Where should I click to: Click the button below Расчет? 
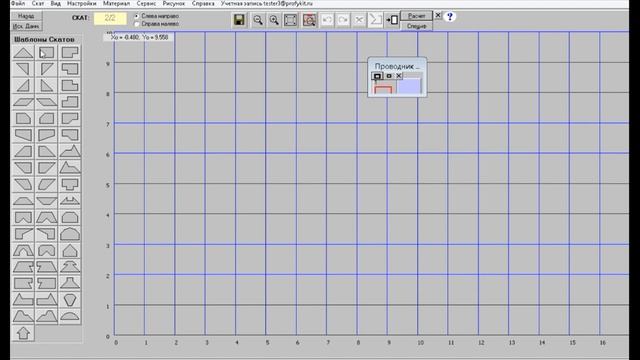pos(416,26)
